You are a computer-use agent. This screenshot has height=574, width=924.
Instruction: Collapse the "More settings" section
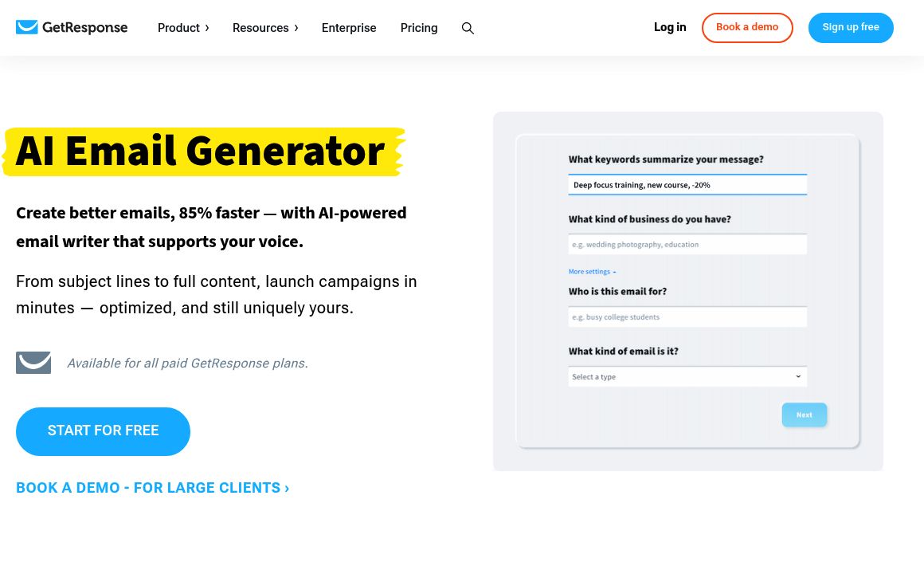coord(589,271)
